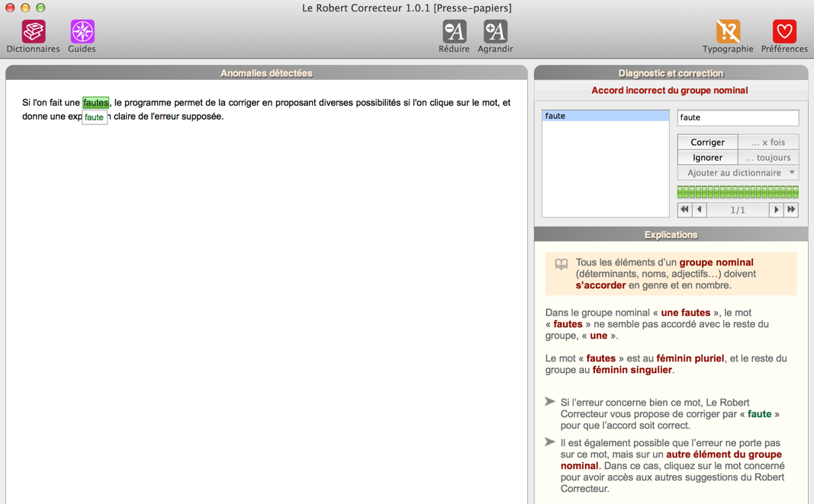Click the 'Diagnostic et correction' panel header
This screenshot has width=814, height=504.
click(x=671, y=73)
